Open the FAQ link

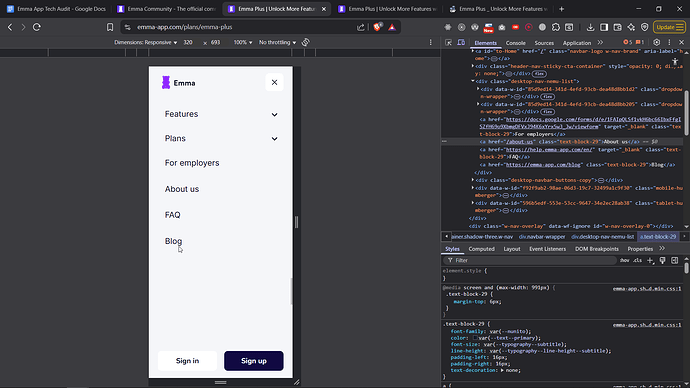(x=172, y=215)
